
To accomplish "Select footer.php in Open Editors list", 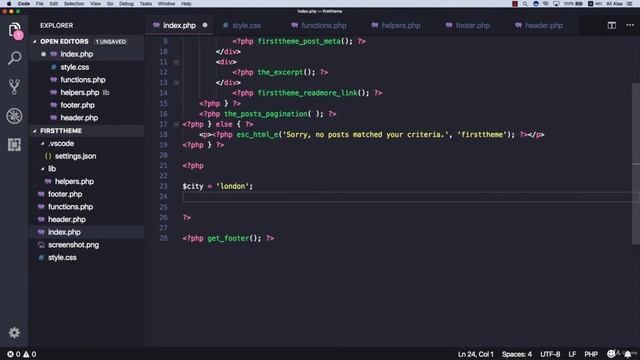I will 87,105.
